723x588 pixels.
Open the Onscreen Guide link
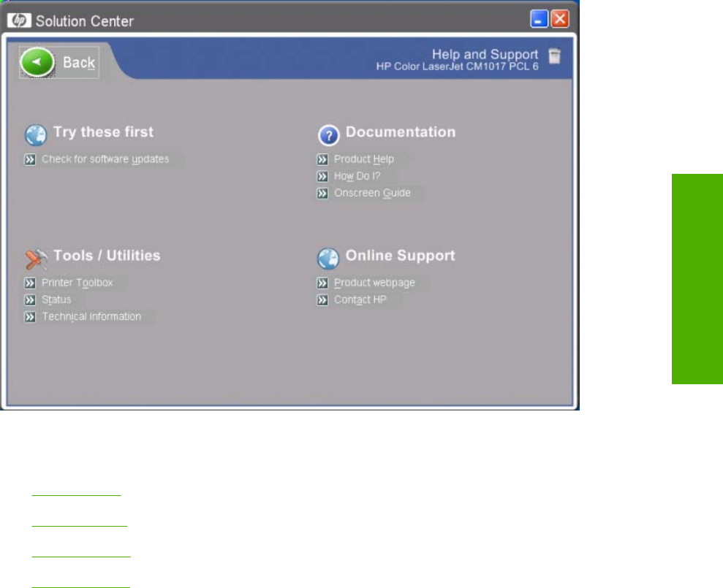[372, 193]
